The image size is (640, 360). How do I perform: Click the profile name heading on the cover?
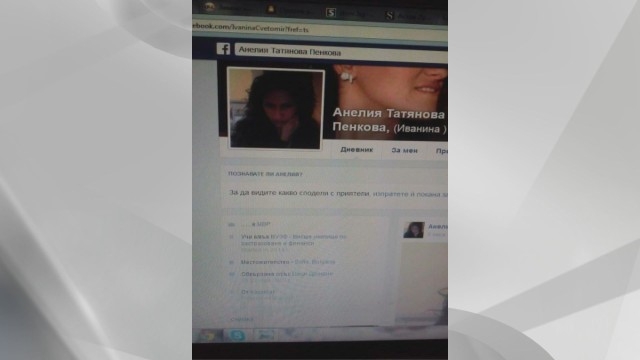389,121
